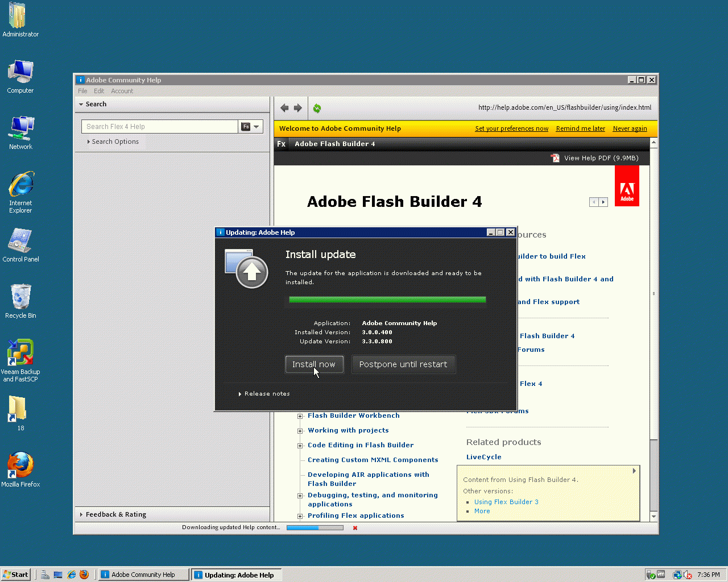Image resolution: width=728 pixels, height=582 pixels.
Task: Click the green update progress bar
Action: (387, 300)
